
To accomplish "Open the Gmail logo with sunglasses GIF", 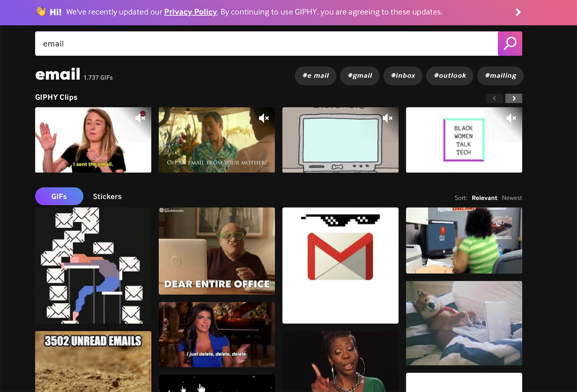I will 340,265.
